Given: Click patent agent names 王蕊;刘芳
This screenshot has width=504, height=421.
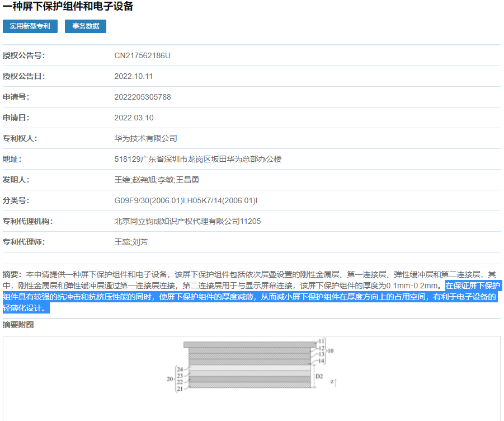Looking at the screenshot, I should tap(131, 242).
